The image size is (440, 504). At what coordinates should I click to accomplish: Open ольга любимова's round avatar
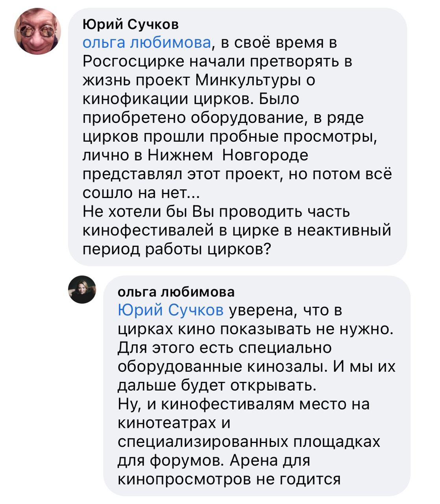point(82,289)
